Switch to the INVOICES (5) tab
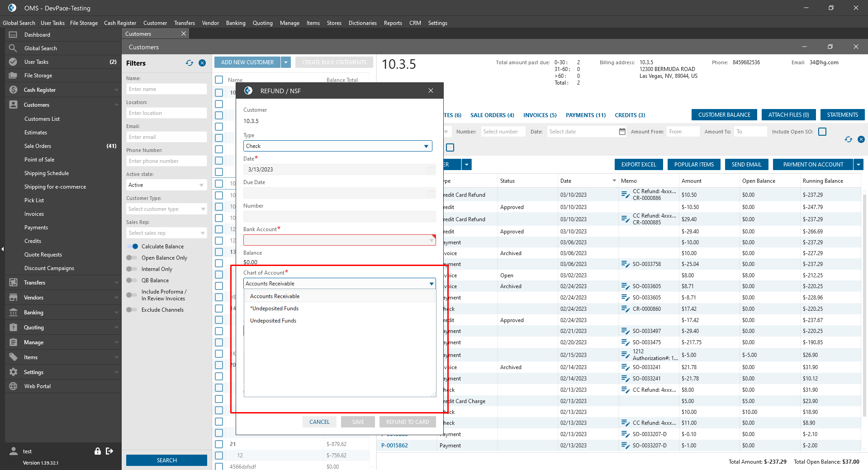The height and width of the screenshot is (470, 868). tap(540, 115)
